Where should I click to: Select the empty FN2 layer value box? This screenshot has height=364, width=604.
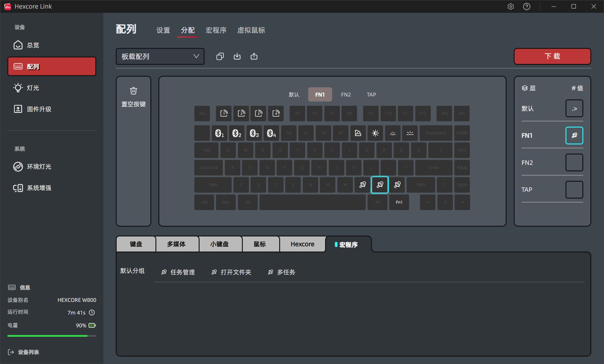(574, 162)
